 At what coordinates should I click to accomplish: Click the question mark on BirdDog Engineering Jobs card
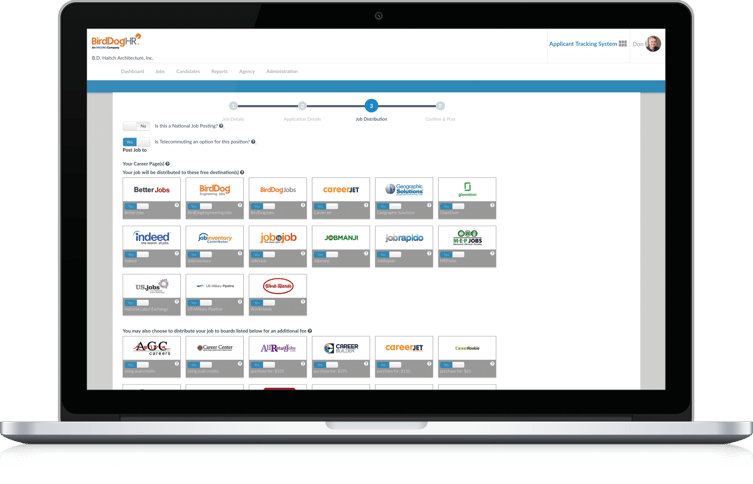(x=240, y=205)
